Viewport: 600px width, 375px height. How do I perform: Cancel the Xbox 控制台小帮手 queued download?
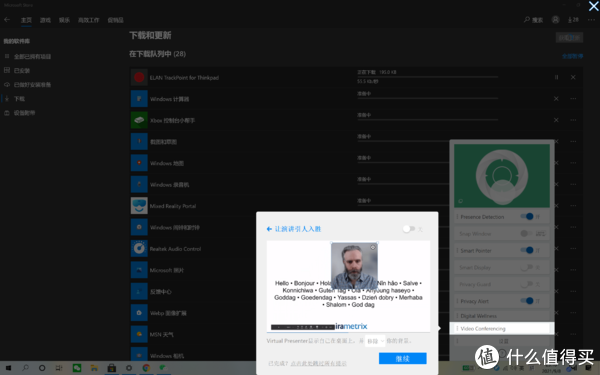coord(556,120)
